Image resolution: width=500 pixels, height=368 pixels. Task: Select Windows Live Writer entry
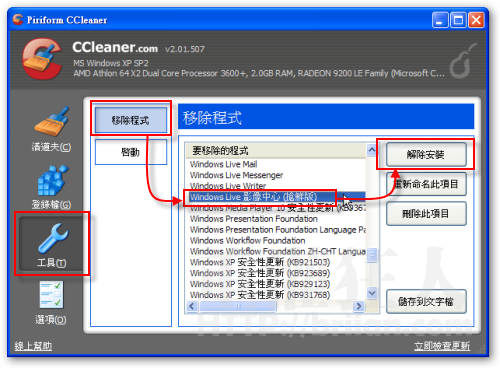pos(228,186)
